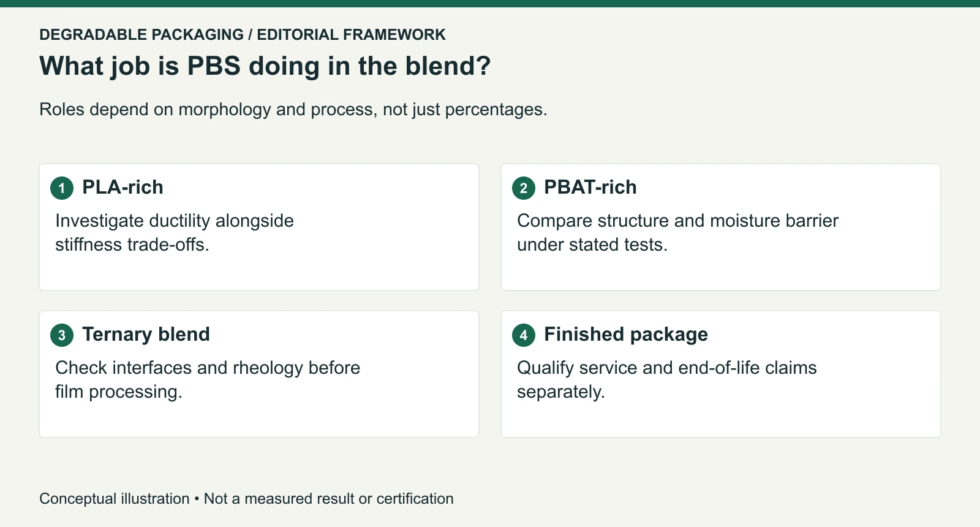Click the 'Compare structure and moisture barrier' description
This screenshot has height=527, width=980.
point(677,233)
